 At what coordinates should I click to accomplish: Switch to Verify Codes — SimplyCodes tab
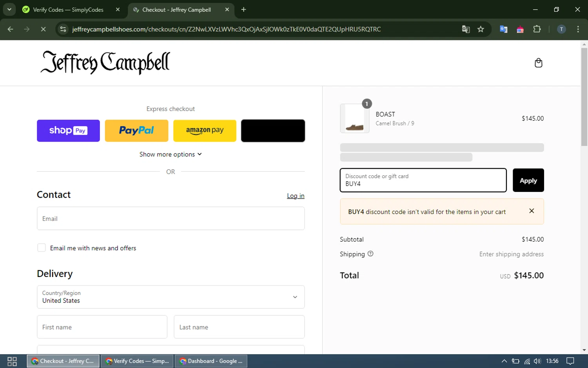coord(69,9)
